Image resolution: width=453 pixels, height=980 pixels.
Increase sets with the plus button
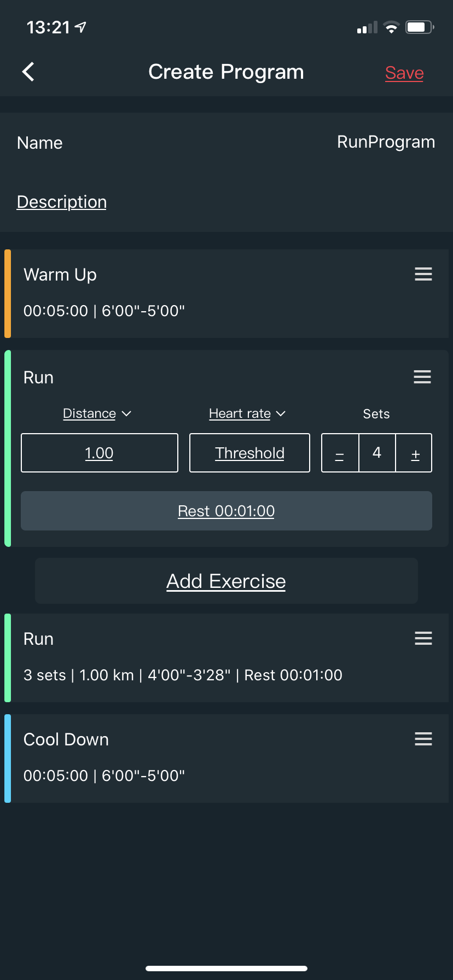pyautogui.click(x=415, y=453)
